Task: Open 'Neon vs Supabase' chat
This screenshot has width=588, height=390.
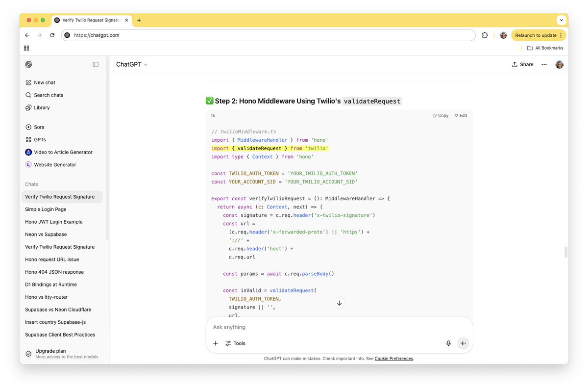Action: [62, 234]
